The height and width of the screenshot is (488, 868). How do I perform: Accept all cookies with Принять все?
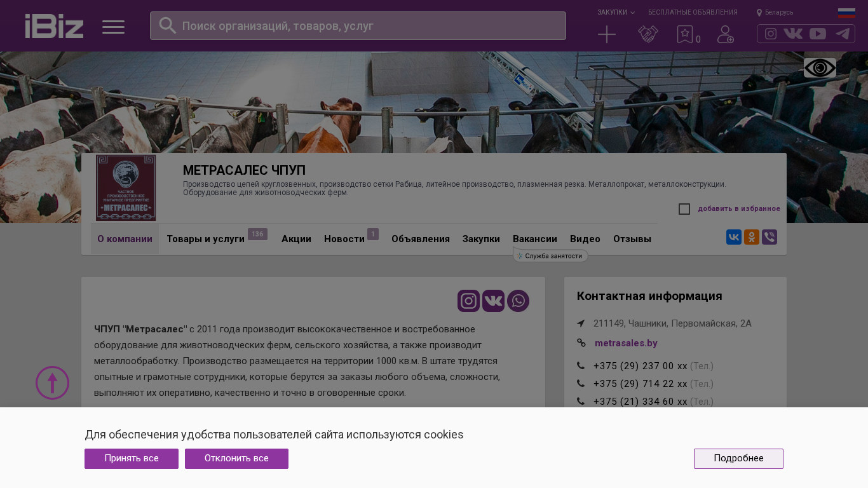click(132, 459)
